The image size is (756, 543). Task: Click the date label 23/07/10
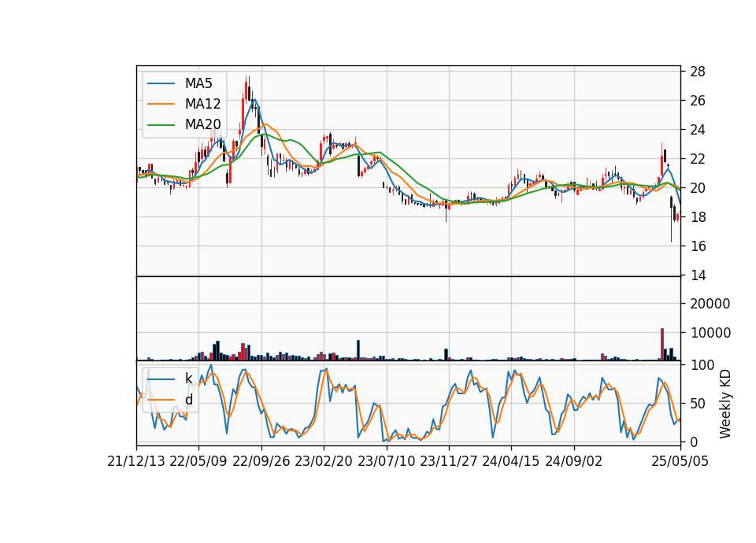[386, 462]
